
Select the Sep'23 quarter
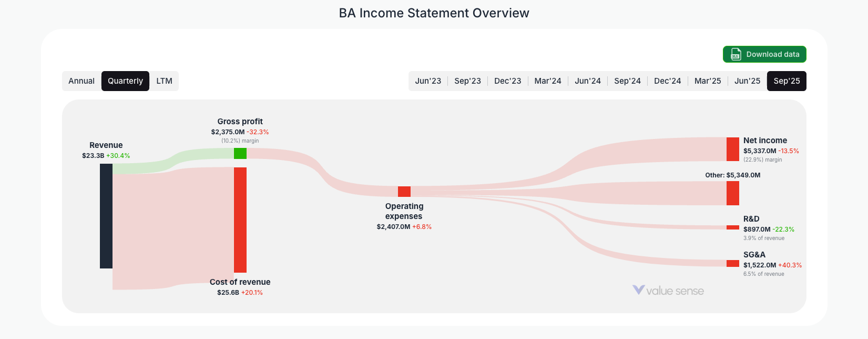468,81
